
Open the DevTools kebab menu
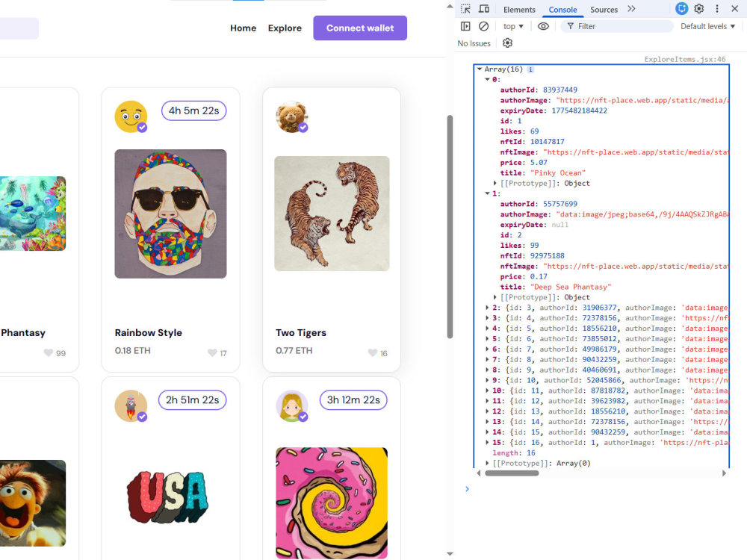coord(717,8)
